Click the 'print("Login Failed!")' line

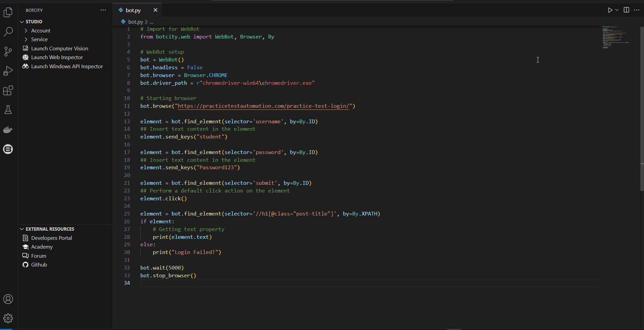187,252
